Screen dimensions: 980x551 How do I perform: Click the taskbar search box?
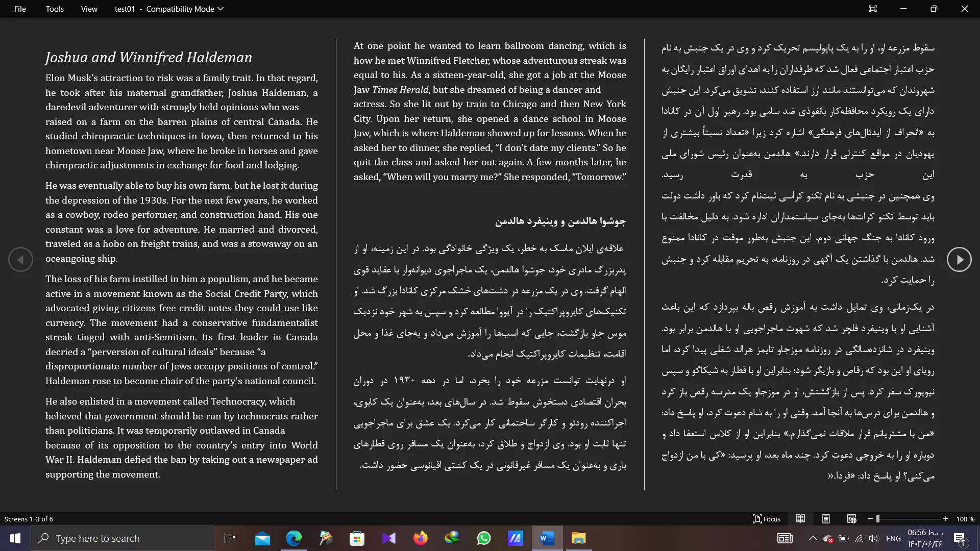tap(122, 538)
